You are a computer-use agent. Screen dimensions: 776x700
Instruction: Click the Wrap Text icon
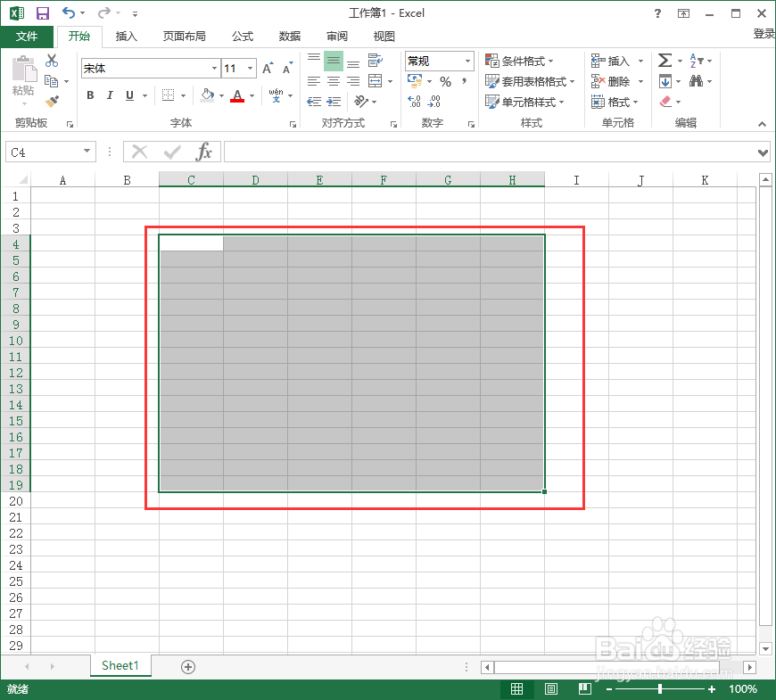click(x=376, y=61)
